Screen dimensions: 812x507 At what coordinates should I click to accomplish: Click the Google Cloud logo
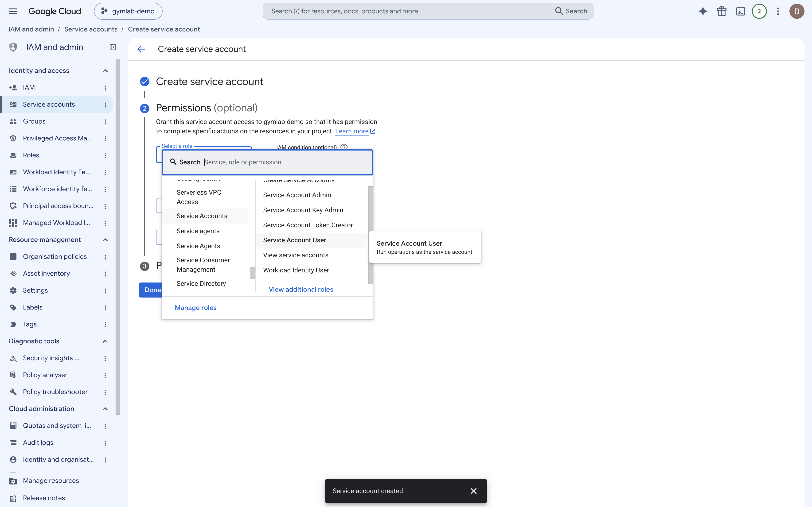click(55, 11)
